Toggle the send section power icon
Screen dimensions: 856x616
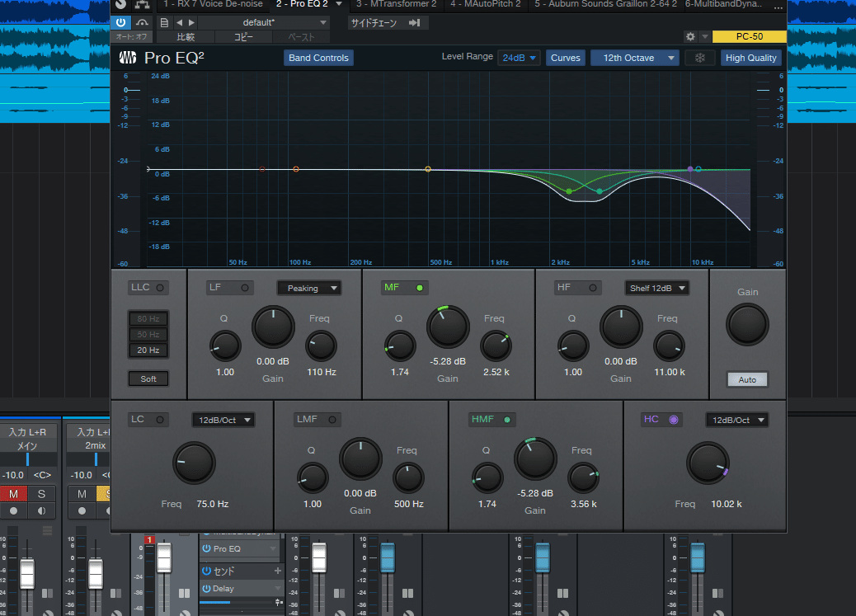click(206, 571)
